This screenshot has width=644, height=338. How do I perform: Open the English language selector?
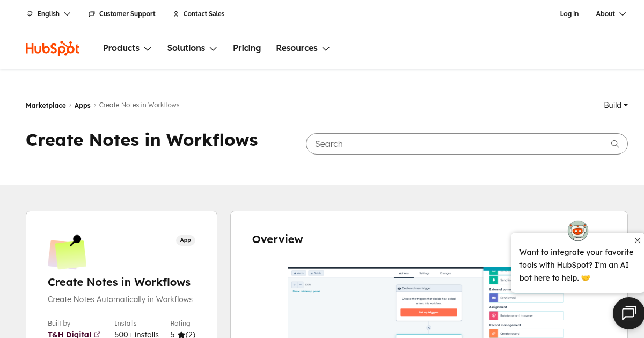click(49, 14)
